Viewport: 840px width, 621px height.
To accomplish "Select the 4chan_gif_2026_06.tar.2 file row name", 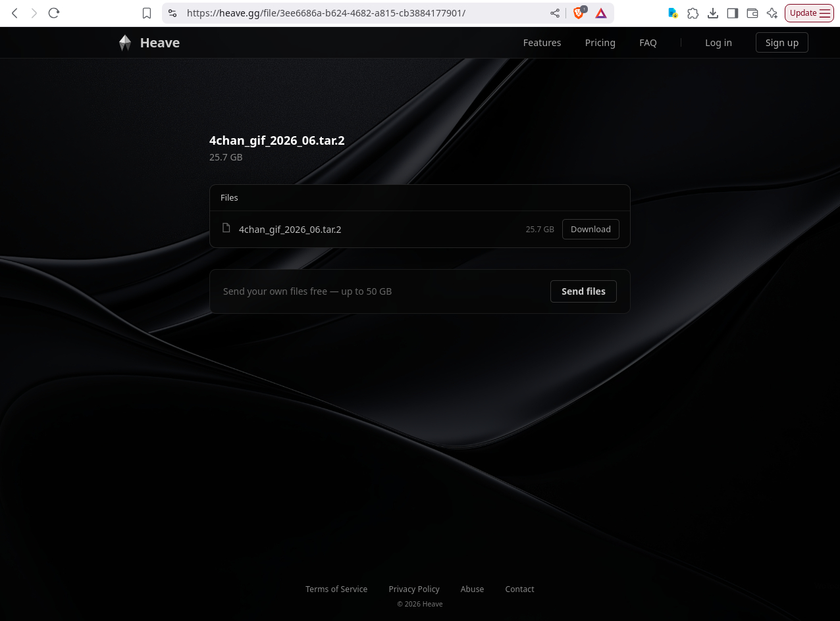I will [290, 230].
